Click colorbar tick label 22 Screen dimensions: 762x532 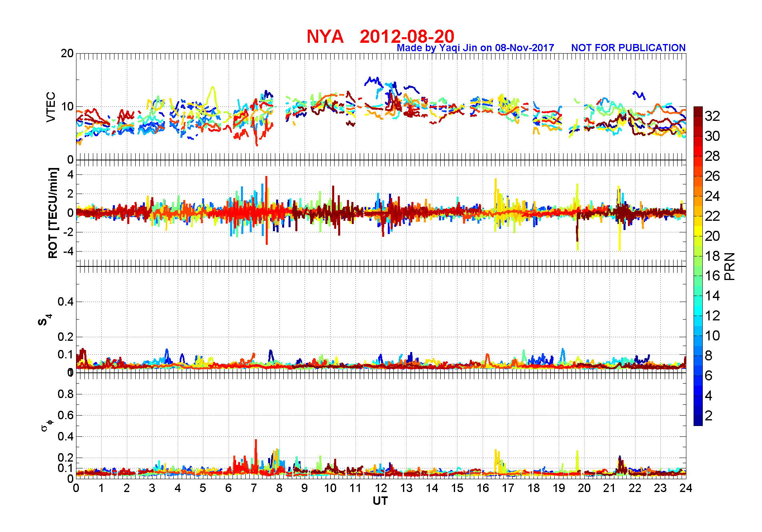coord(712,216)
